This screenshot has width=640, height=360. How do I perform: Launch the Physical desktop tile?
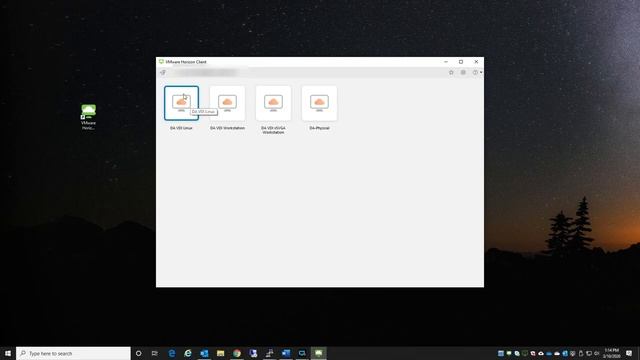pyautogui.click(x=319, y=103)
